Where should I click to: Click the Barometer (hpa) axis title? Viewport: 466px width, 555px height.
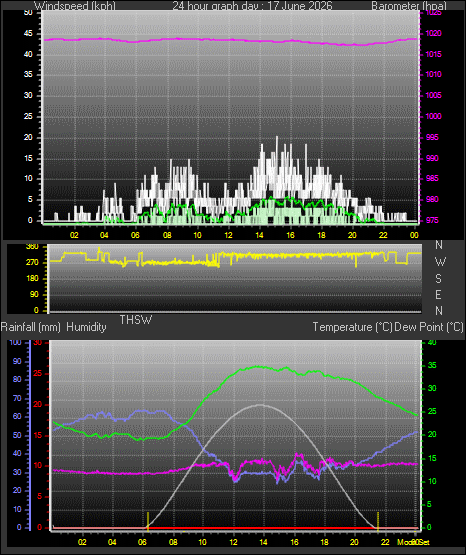pyautogui.click(x=409, y=6)
